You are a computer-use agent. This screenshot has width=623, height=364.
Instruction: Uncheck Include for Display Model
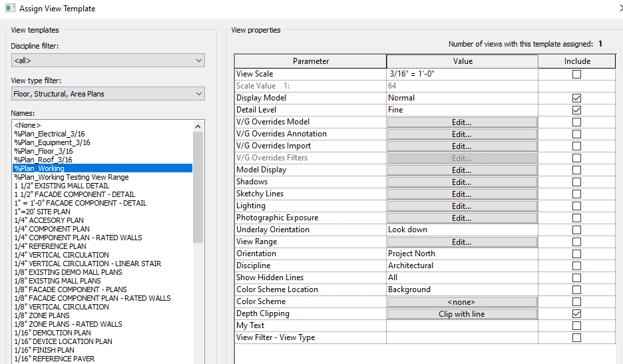(x=576, y=98)
